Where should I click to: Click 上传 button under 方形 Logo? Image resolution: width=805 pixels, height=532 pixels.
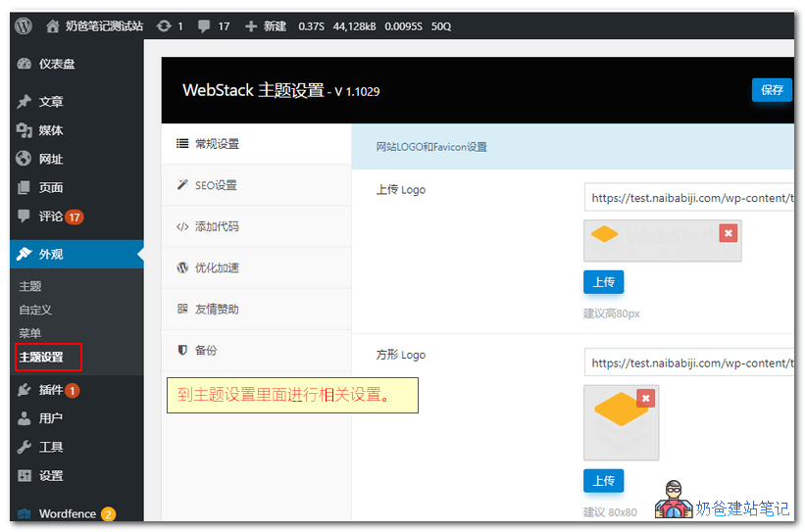pos(603,481)
